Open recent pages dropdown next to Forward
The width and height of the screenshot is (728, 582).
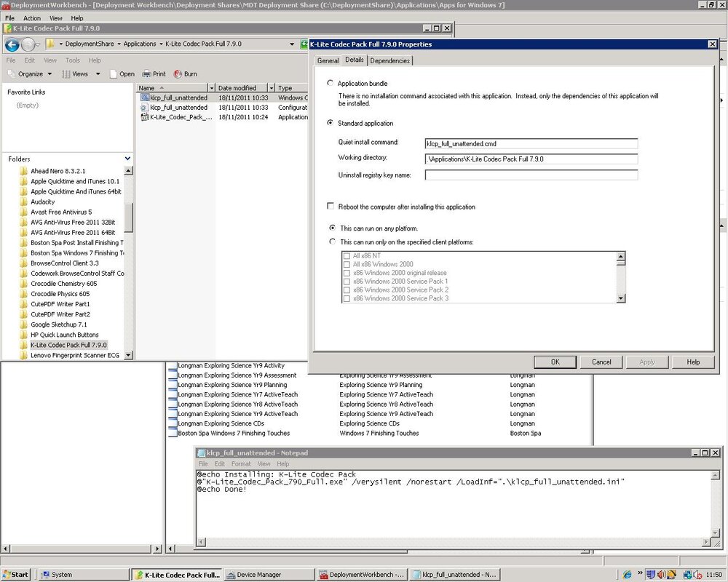click(x=39, y=44)
